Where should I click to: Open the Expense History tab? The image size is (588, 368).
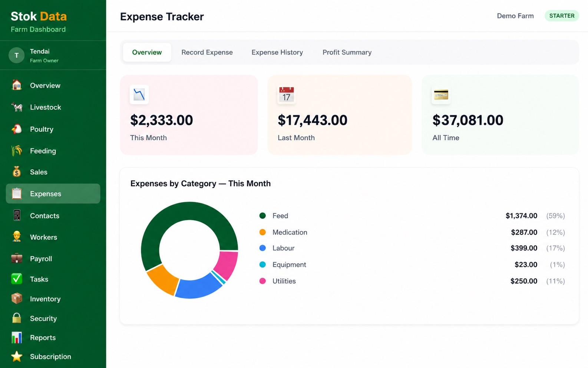pos(277,52)
